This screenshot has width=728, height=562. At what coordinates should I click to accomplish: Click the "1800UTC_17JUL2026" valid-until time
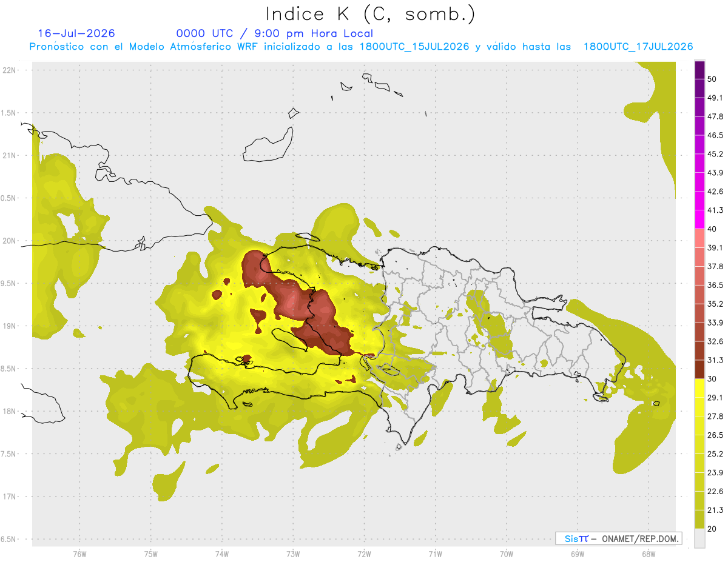click(638, 47)
